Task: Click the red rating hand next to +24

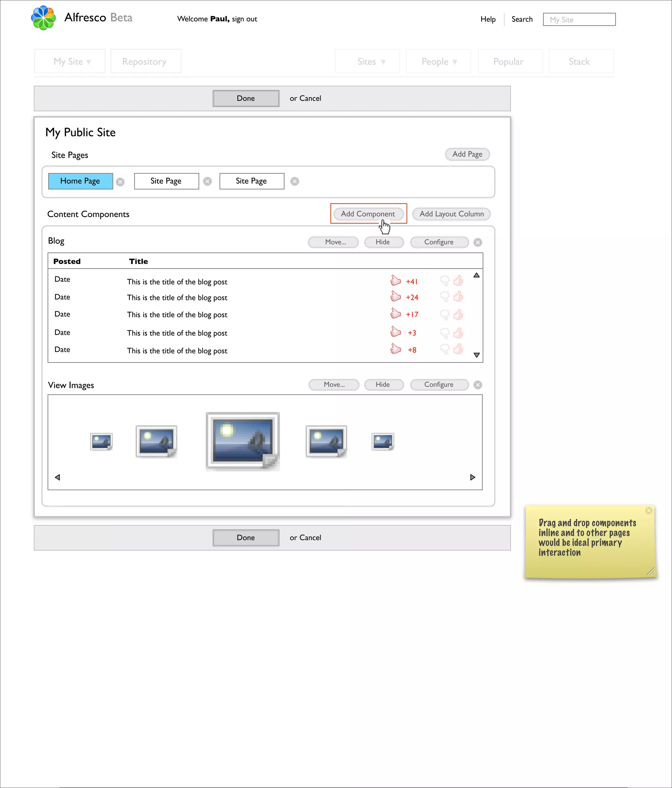Action: pos(396,296)
